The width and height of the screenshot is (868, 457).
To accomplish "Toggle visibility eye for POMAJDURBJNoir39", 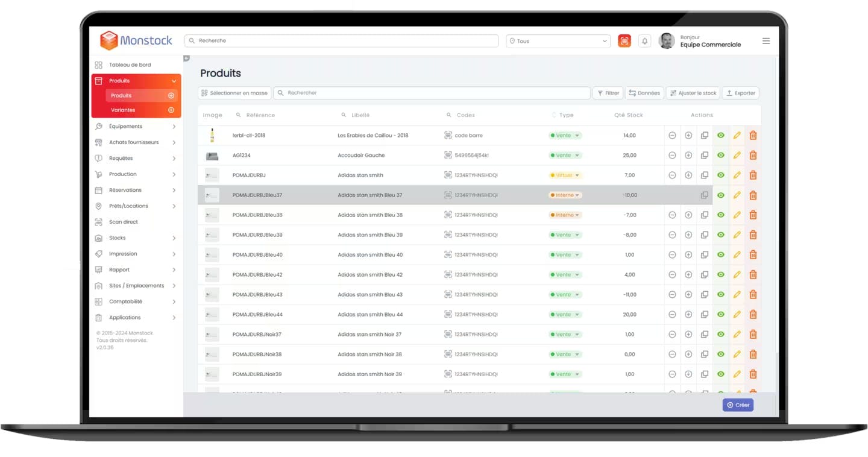I will (720, 374).
